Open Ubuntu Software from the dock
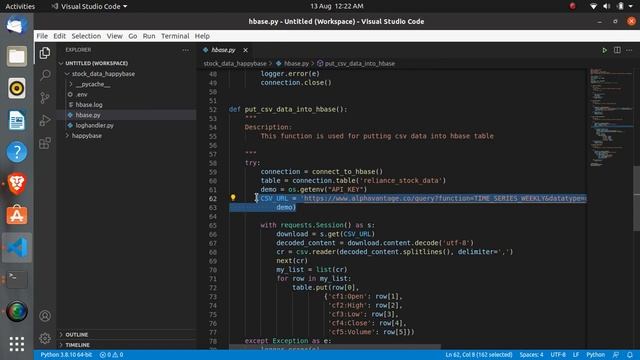640x360 pixels. [17, 216]
